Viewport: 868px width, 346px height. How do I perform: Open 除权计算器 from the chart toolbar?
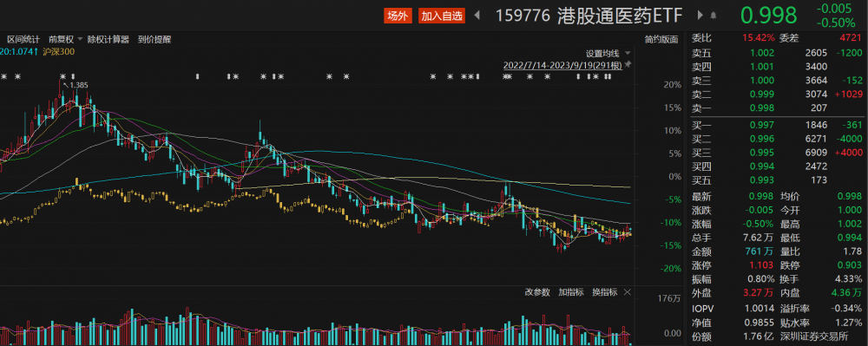(x=108, y=39)
